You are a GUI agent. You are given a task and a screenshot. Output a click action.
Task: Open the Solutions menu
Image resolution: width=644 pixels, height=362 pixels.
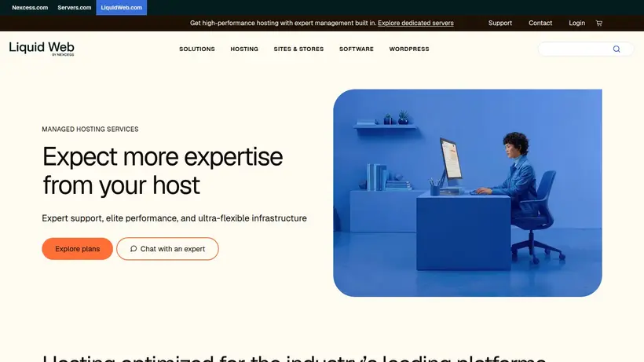click(196, 49)
